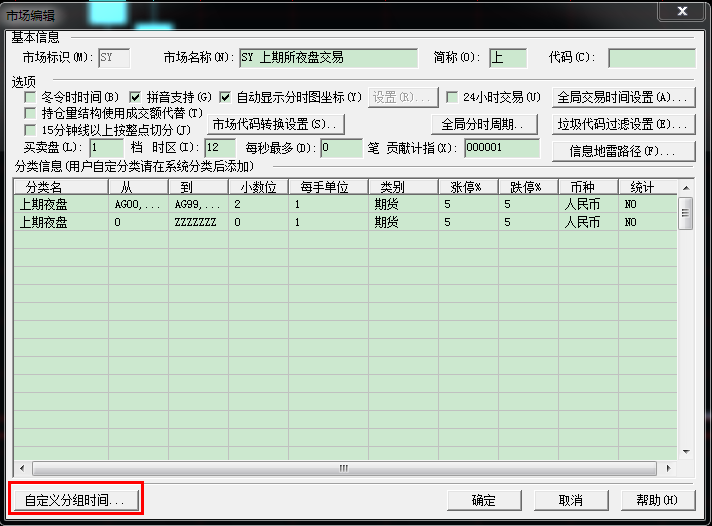The height and width of the screenshot is (526, 712).
Task: Open 全局交易时间设置 dialog
Action: (x=623, y=97)
